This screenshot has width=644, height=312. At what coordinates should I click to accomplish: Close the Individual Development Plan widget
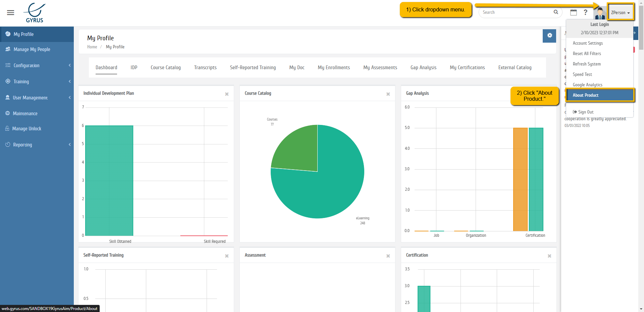[x=227, y=94]
